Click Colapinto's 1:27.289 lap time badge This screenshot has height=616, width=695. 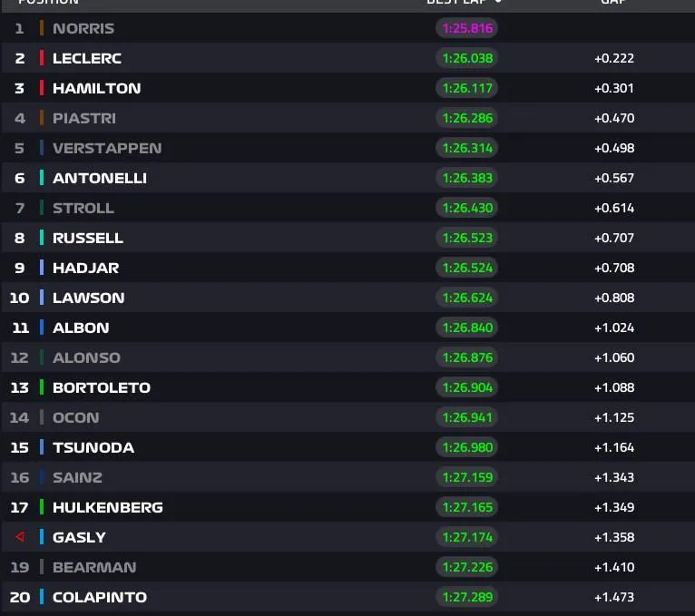point(467,597)
